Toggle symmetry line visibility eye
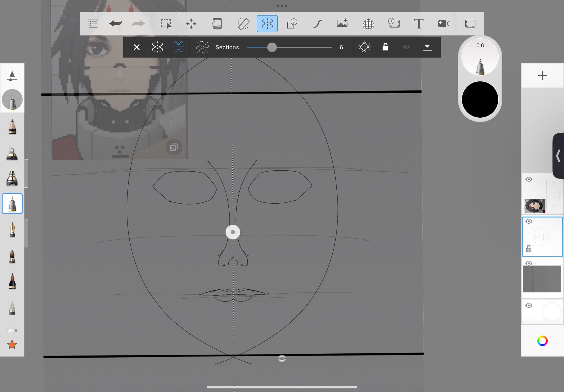This screenshot has height=392, width=564. click(406, 47)
